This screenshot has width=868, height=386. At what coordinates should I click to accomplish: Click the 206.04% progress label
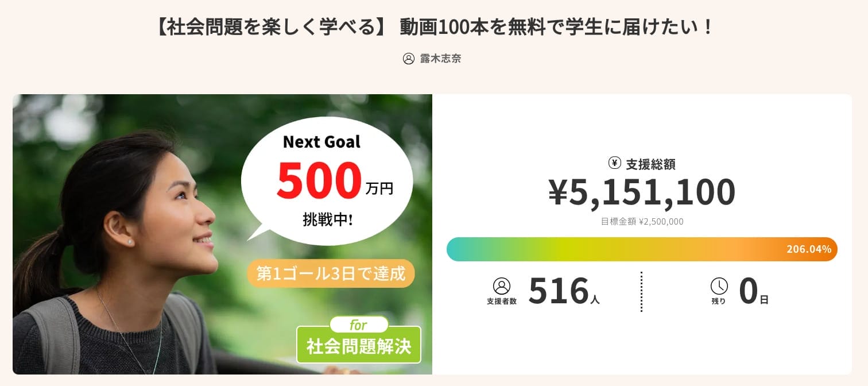click(808, 249)
